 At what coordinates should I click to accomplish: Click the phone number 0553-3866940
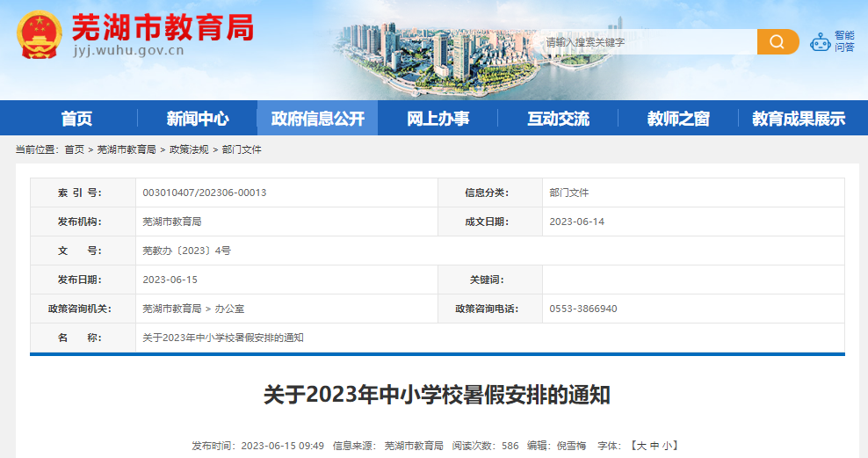click(582, 309)
